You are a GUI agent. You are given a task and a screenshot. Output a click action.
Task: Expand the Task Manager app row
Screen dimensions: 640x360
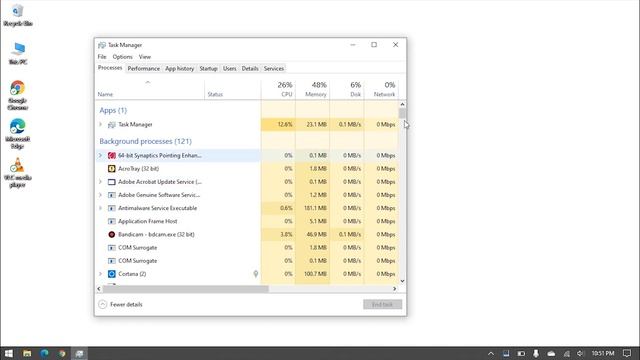point(100,124)
